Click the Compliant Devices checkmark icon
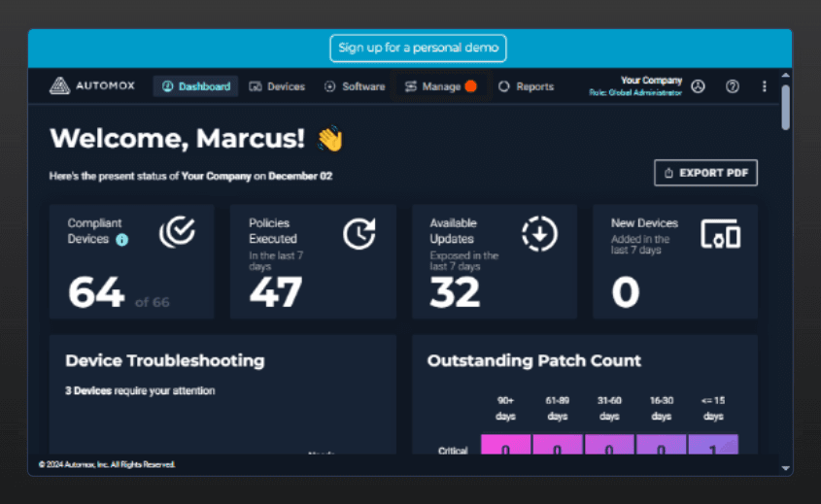 (x=178, y=232)
